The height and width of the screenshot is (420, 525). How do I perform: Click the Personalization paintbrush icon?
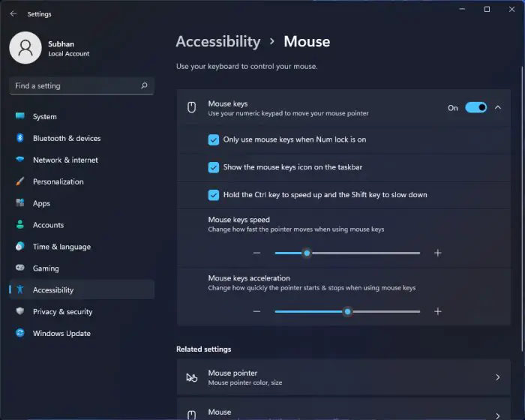pyautogui.click(x=20, y=181)
